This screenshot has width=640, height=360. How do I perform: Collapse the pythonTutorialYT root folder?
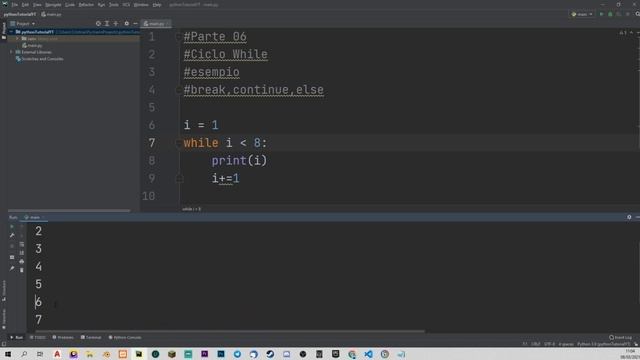coord(11,32)
